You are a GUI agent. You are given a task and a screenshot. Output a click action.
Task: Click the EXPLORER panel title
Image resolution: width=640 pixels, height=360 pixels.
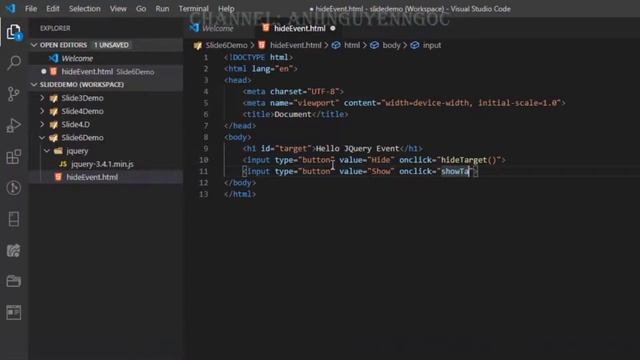tap(55, 28)
